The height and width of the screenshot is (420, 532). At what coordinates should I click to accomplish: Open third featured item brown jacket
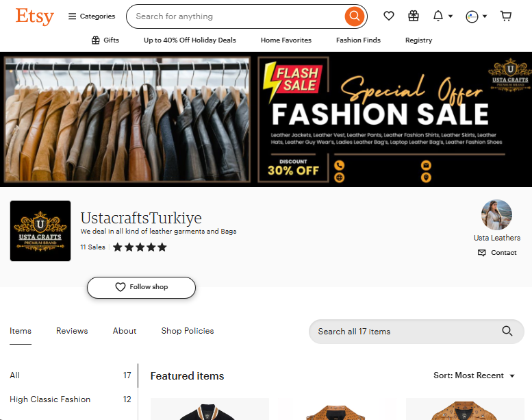(x=465, y=409)
